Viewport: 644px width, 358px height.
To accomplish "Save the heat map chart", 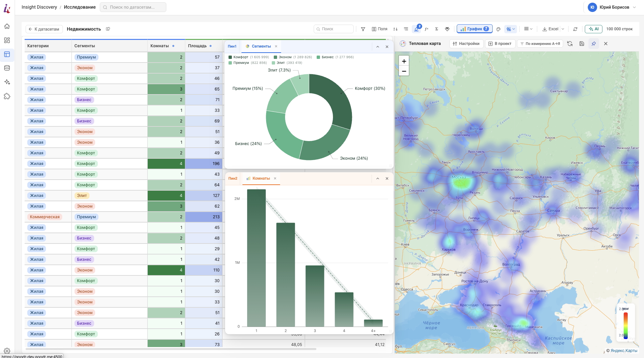I will pyautogui.click(x=582, y=44).
